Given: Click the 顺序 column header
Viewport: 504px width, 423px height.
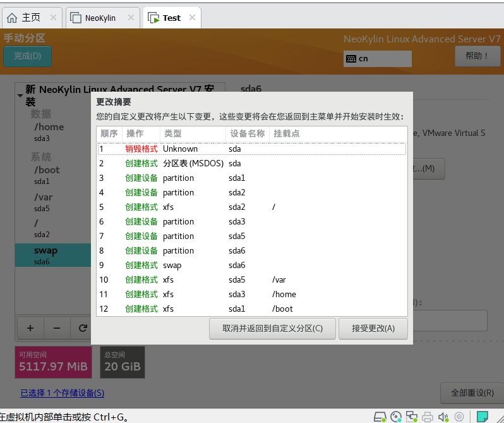Looking at the screenshot, I should click(x=109, y=133).
